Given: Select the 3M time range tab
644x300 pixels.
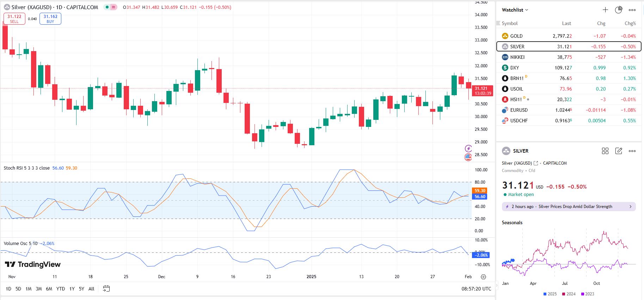Looking at the screenshot, I should coord(39,289).
